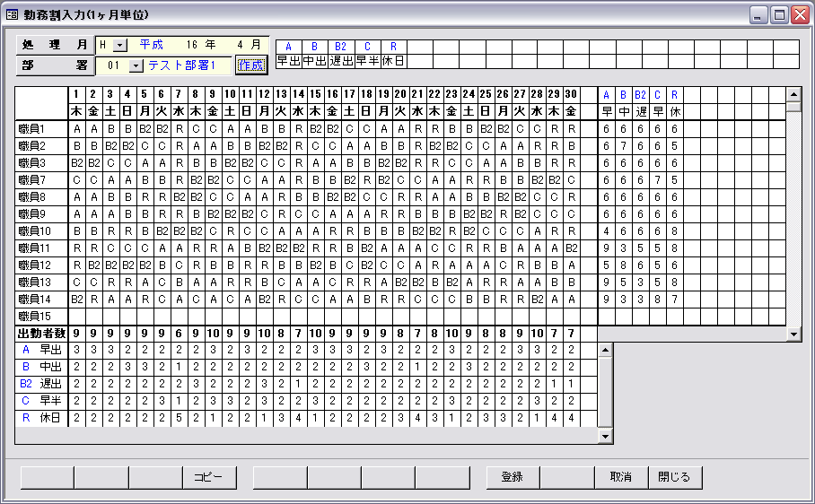Open the era dropdown showing H

[x=120, y=45]
